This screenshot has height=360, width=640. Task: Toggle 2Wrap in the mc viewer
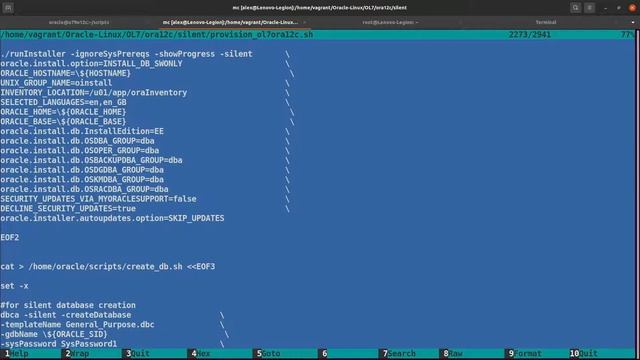pyautogui.click(x=77, y=353)
